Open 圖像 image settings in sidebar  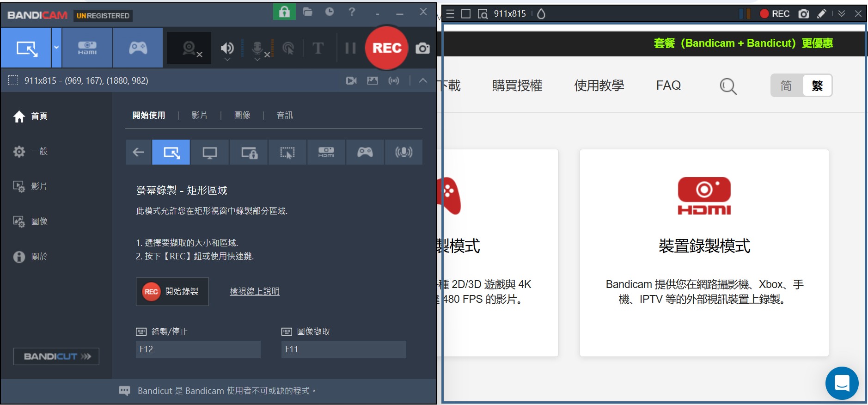pos(31,221)
